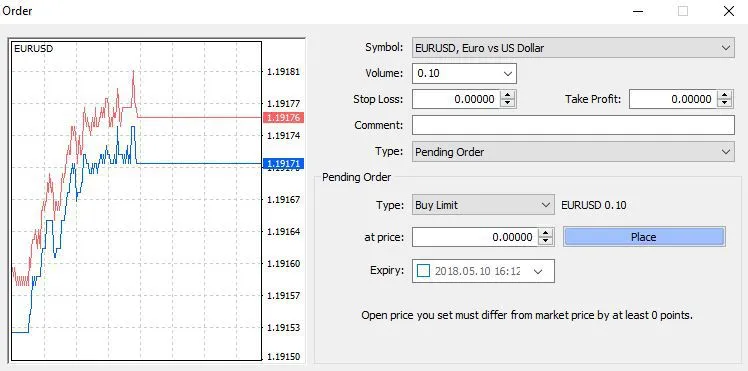The image size is (748, 371).
Task: Click the 1.19160 price axis label
Action: point(283,263)
